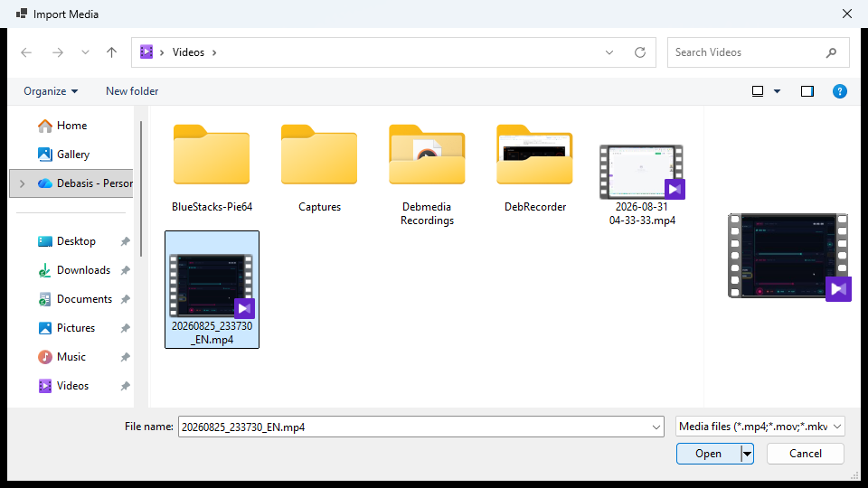Open the File name history dropdown

click(x=656, y=427)
